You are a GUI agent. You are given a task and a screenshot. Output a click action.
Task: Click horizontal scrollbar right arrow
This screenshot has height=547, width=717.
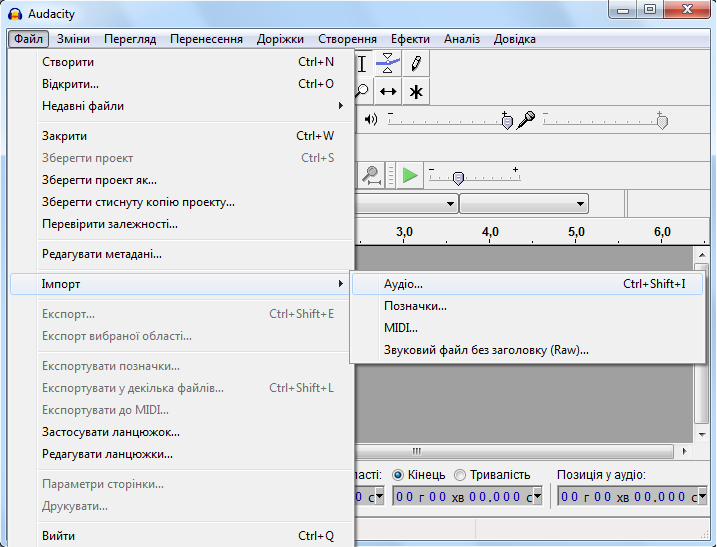click(x=684, y=451)
